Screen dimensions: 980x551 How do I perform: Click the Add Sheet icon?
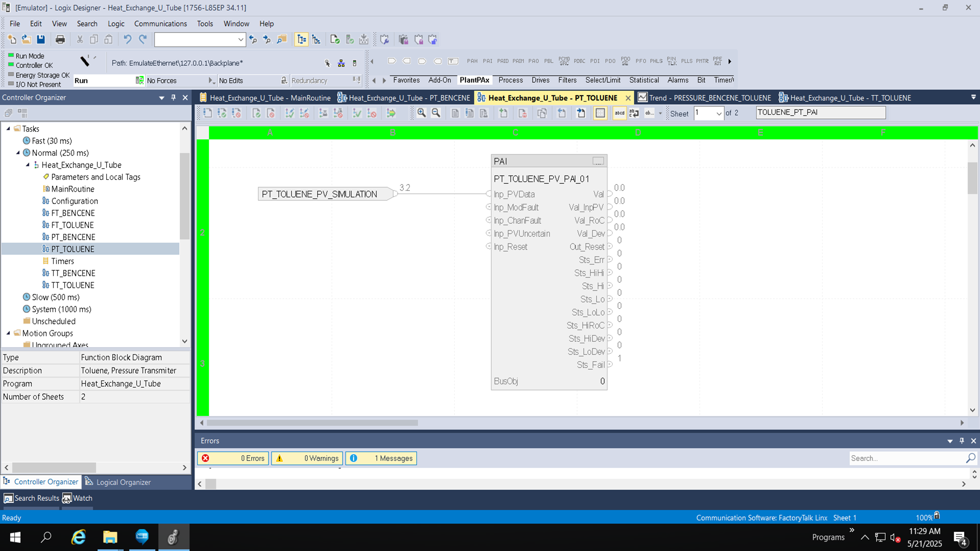tap(503, 113)
